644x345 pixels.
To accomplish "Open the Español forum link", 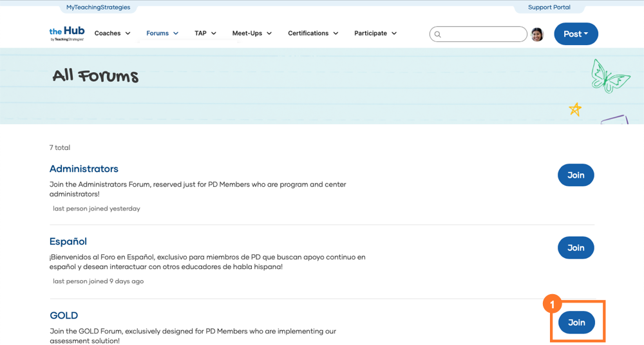I will pyautogui.click(x=68, y=241).
